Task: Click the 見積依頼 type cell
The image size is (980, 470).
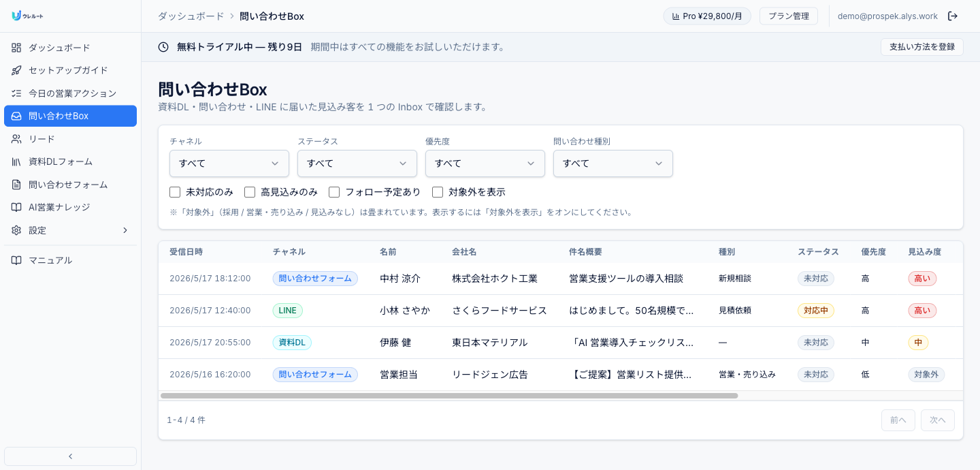Action: point(735,311)
